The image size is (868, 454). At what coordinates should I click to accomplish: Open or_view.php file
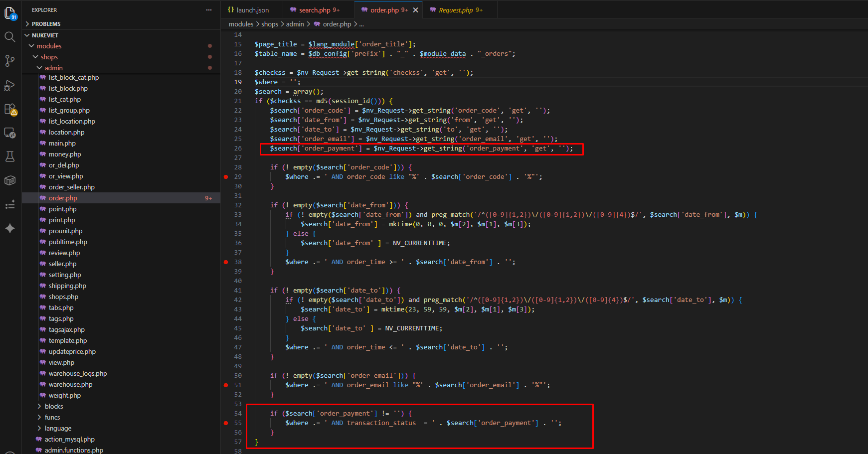coord(66,176)
